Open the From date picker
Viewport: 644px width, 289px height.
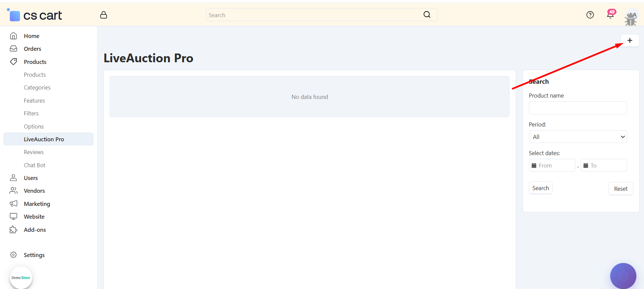[552, 166]
